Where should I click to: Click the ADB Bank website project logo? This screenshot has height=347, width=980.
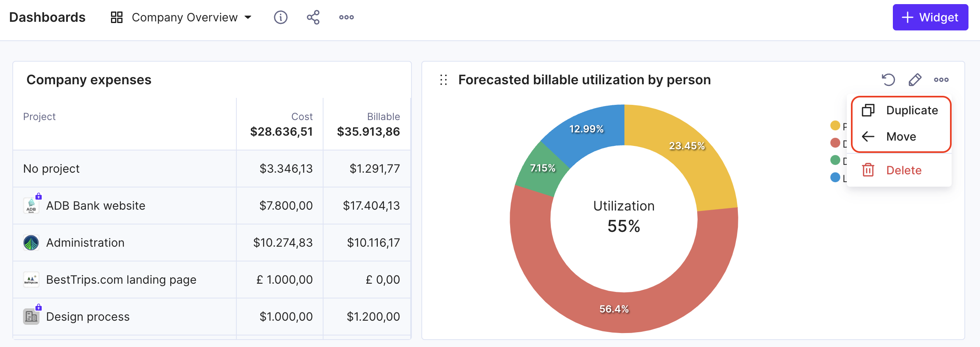(31, 206)
